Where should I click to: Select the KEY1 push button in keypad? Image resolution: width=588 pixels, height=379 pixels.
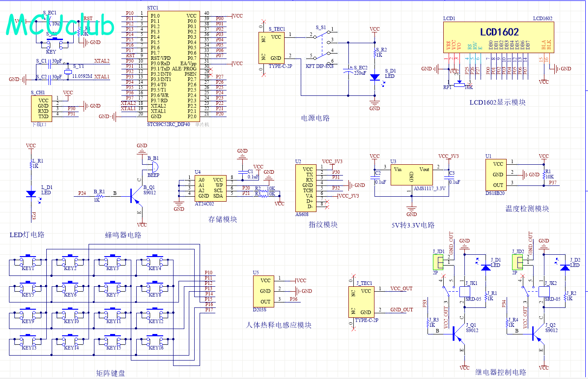pos(28,262)
